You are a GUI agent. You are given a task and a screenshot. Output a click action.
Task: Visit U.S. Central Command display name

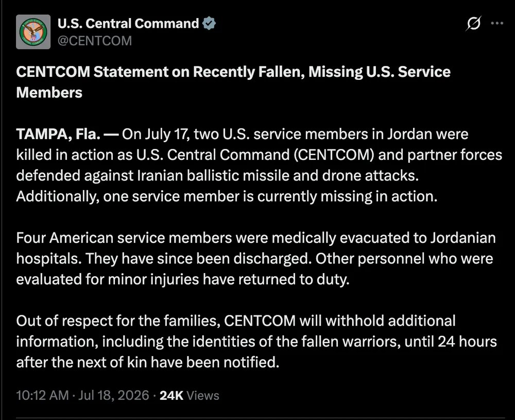(128, 23)
